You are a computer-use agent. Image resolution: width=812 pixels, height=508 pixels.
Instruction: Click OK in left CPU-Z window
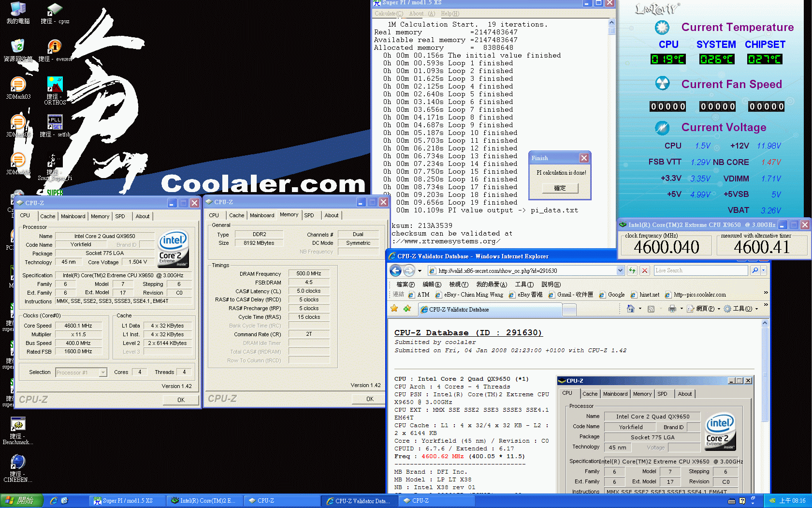point(181,400)
